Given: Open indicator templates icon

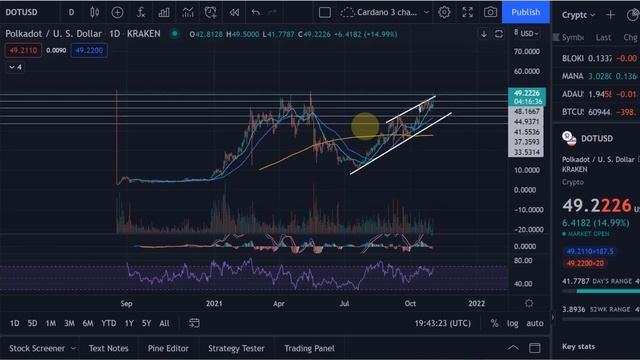Looking at the screenshot, I should click(x=188, y=12).
